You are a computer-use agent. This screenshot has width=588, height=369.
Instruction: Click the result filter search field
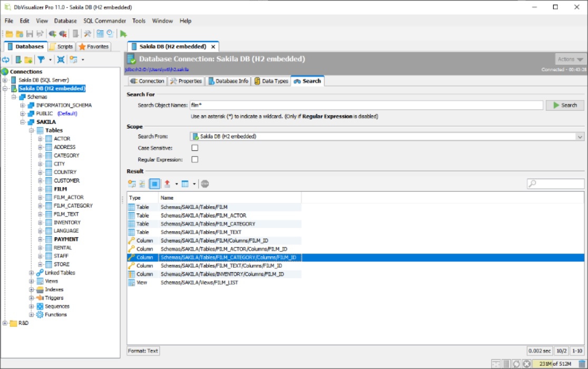(555, 184)
